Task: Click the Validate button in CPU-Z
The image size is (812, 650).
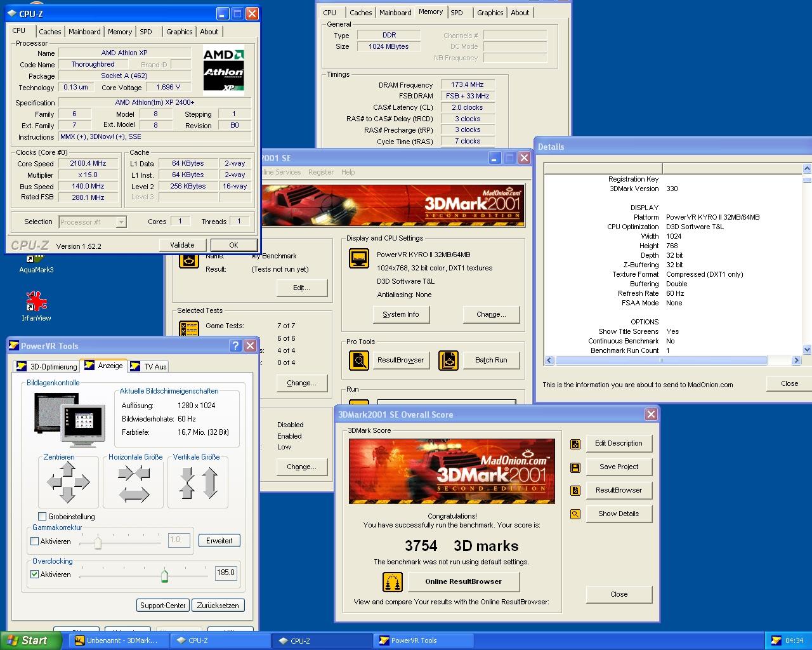Action: 182,245
